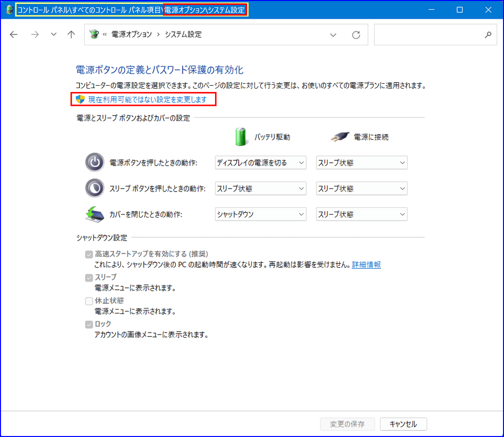Enable the 休止状態 checkbox

tap(89, 301)
